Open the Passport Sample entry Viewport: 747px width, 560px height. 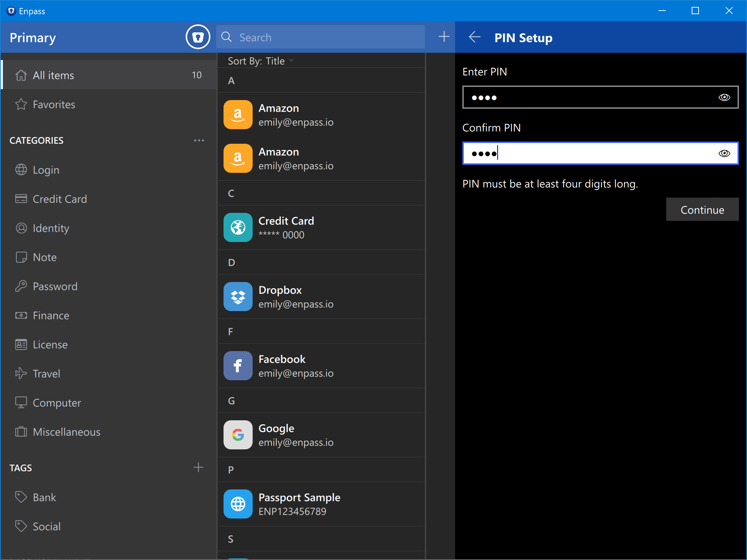pos(321,504)
